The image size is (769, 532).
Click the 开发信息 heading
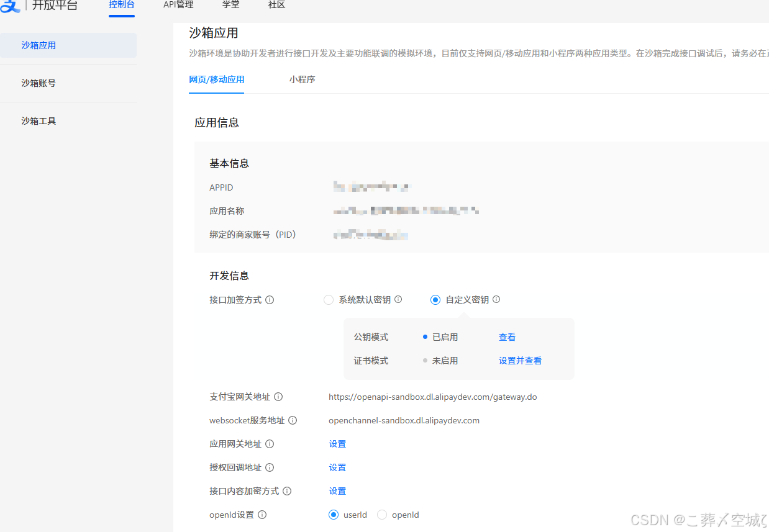(x=229, y=276)
